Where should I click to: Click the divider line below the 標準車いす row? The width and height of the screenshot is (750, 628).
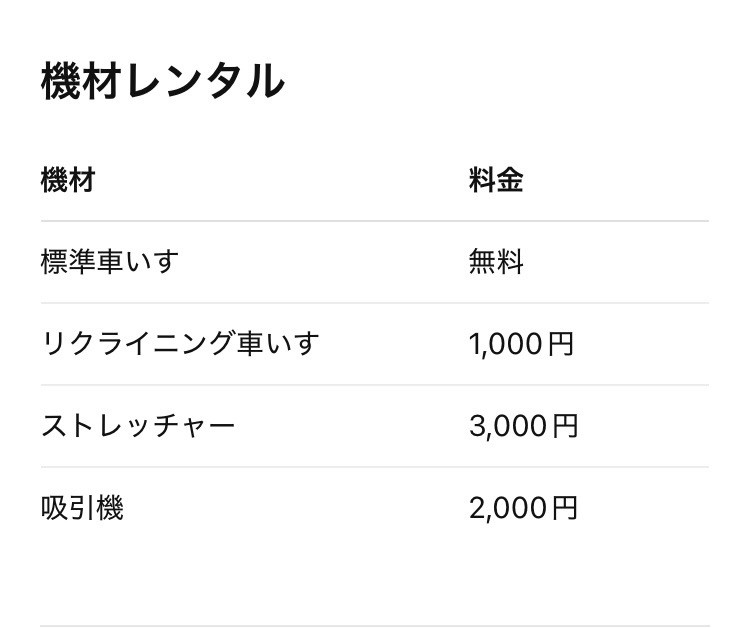point(374,303)
